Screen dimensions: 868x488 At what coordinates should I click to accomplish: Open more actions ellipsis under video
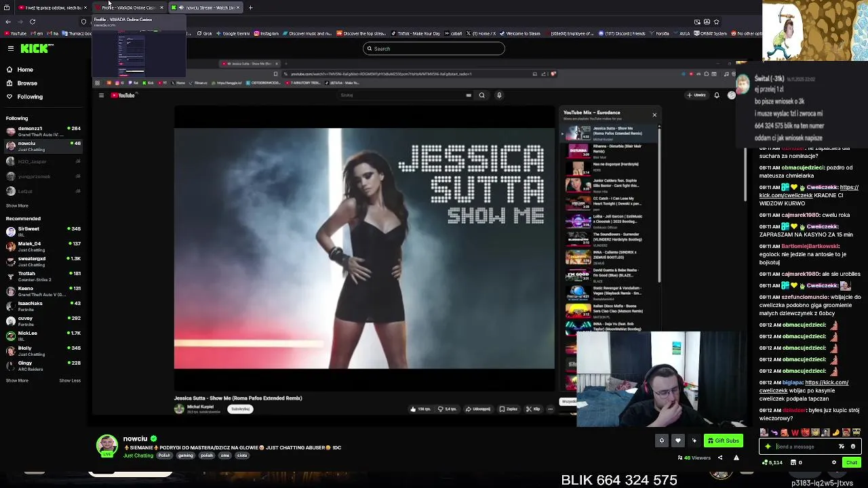click(x=550, y=409)
